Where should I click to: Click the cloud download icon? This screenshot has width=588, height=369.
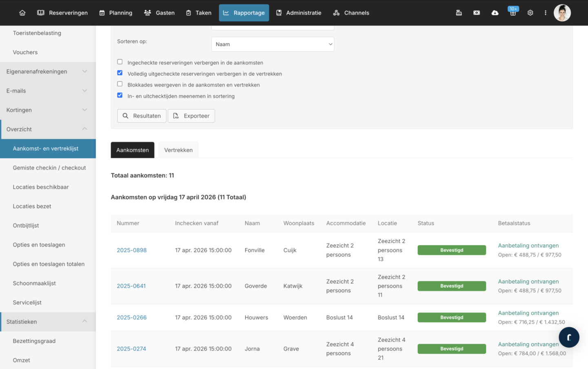[x=495, y=13]
